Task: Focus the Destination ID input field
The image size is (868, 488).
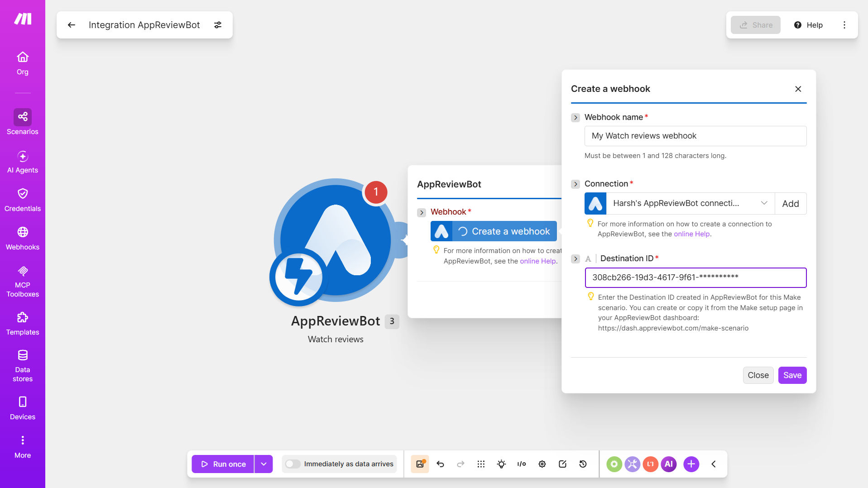Action: (x=695, y=277)
